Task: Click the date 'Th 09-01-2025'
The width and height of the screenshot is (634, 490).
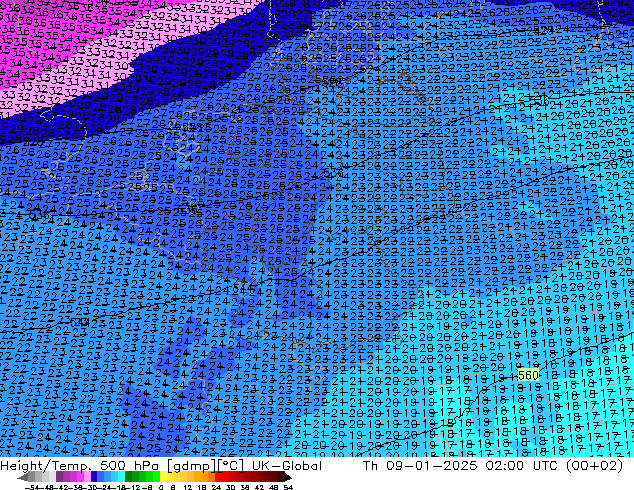Action: (420, 466)
